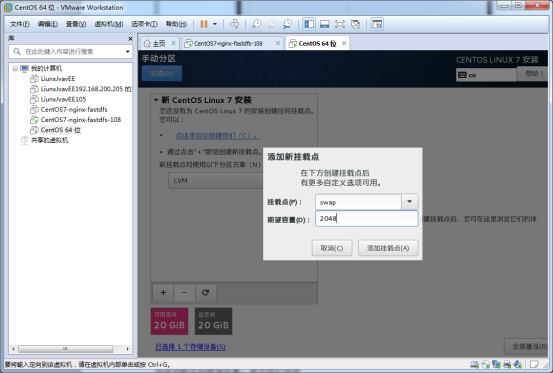Open the snapshot manager icon
This screenshot has height=373, width=553.
[x=288, y=24]
